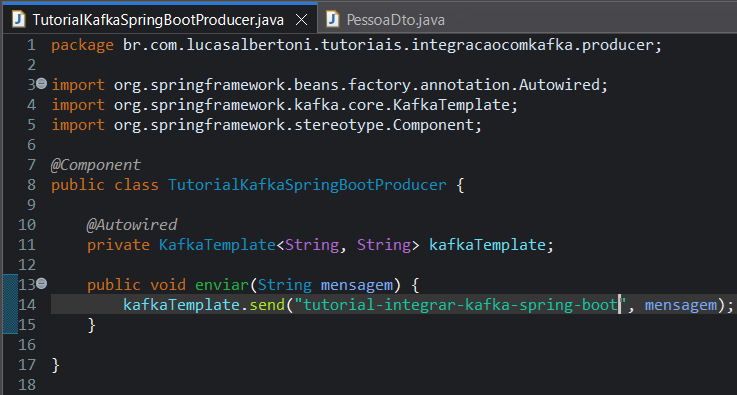
Task: Click the package keyword on line 1
Action: click(82, 46)
